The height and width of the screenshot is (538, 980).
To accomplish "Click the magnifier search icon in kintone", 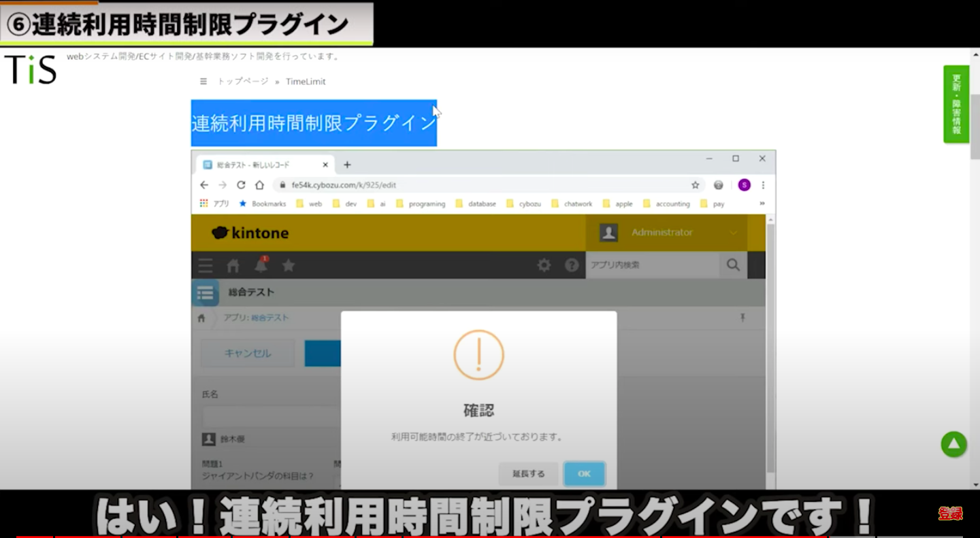I will (733, 265).
